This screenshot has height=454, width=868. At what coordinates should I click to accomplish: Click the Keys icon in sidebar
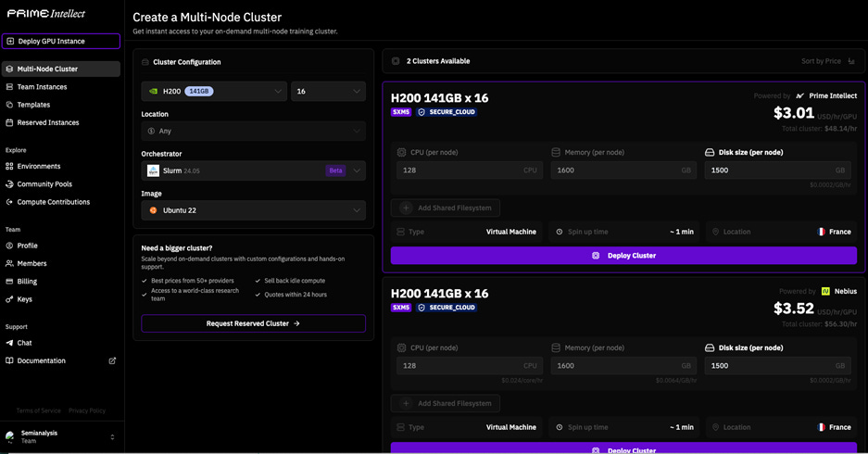click(9, 299)
